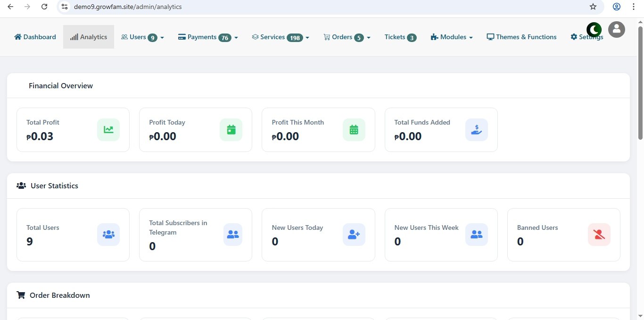The width and height of the screenshot is (644, 320).
Task: Click the Telegram subscribers people icon
Action: (233, 235)
